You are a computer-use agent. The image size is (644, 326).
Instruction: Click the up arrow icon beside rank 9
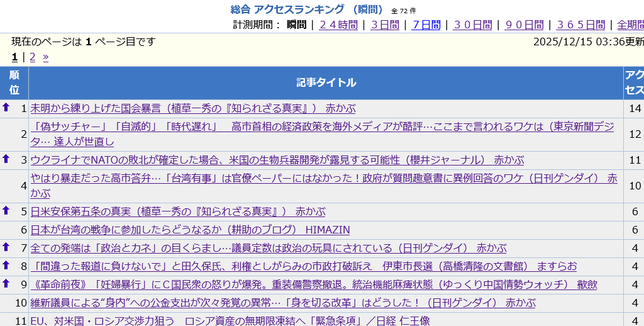pos(6,284)
